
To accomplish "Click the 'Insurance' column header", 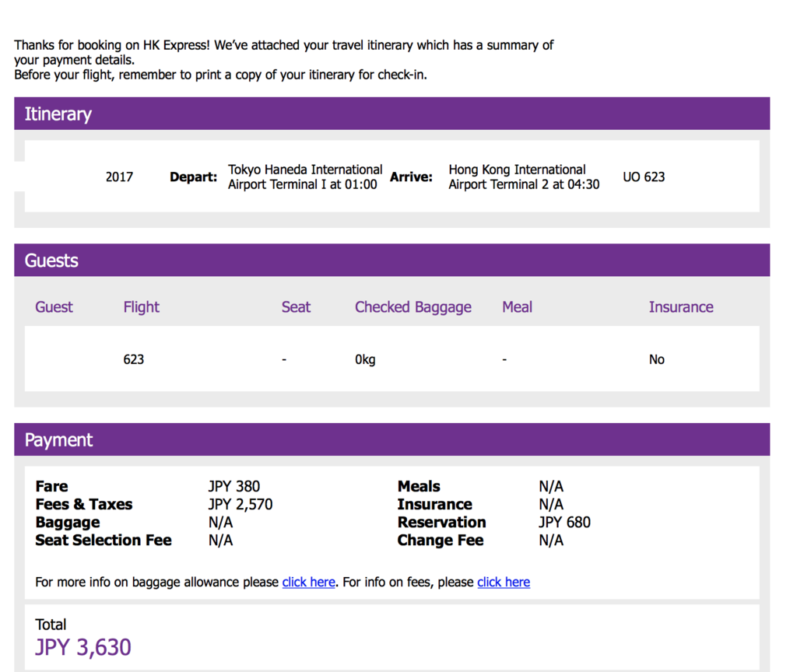I will click(x=681, y=307).
